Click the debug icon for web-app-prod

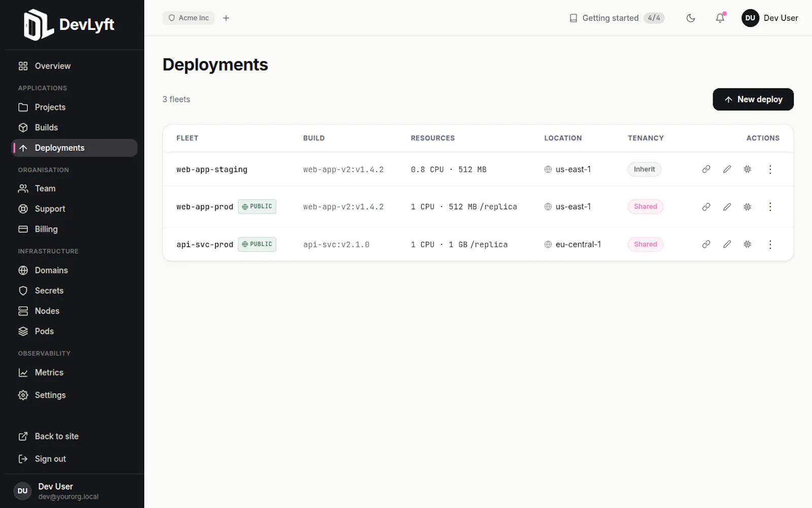[748, 207]
